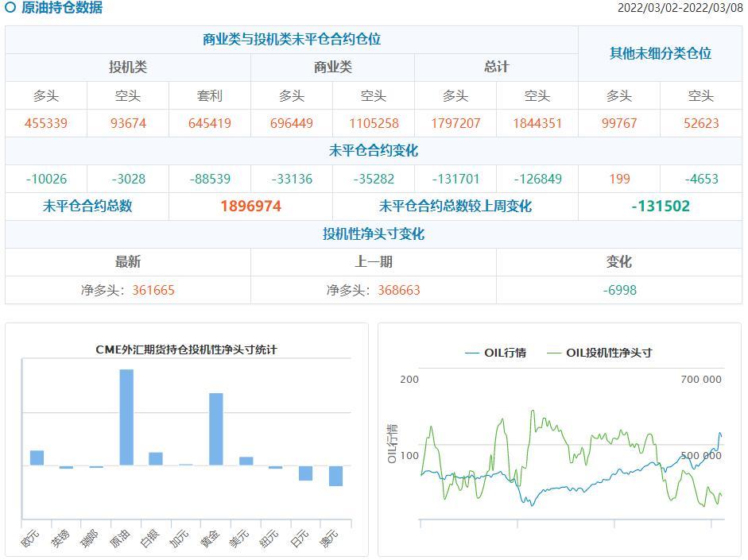Click the 商业类 column group header
The image size is (748, 560).
tap(332, 68)
